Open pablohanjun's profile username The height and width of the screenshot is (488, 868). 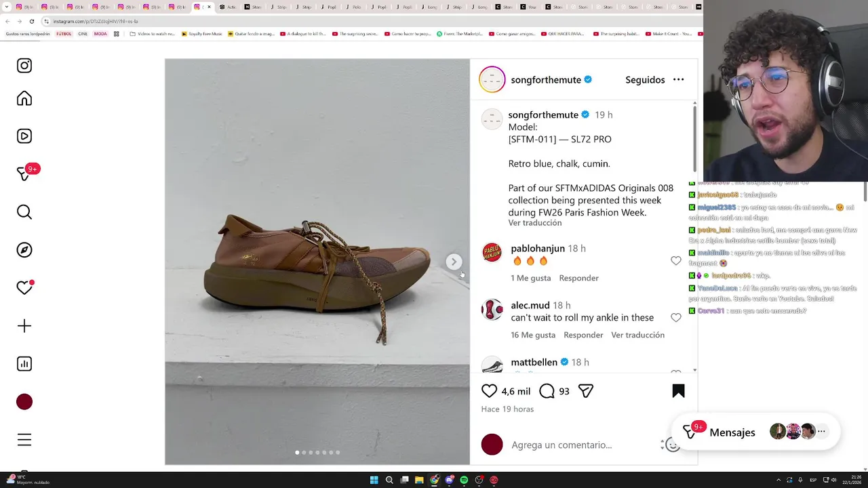538,249
